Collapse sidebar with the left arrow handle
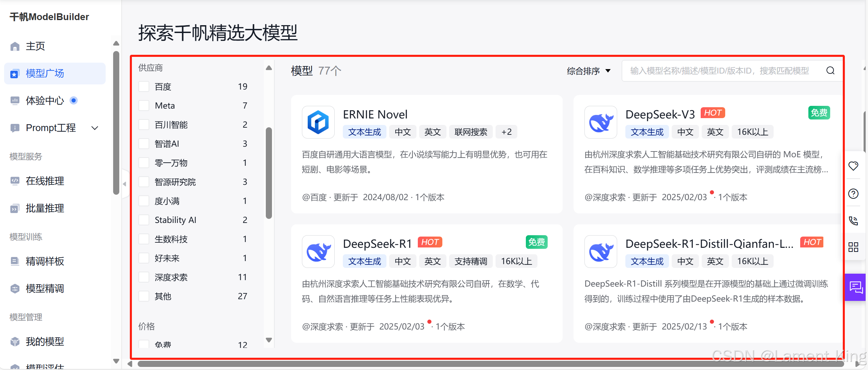The image size is (868, 370). [125, 184]
